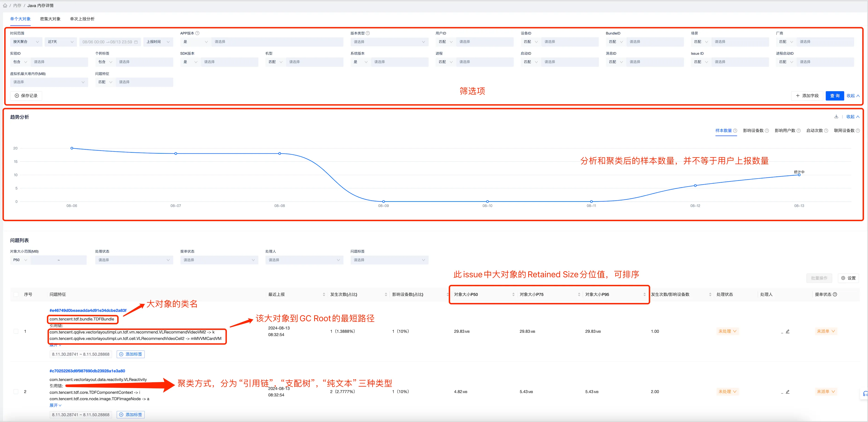Click the download icon in trend analysis
Viewport: 868px width, 422px height.
[836, 116]
